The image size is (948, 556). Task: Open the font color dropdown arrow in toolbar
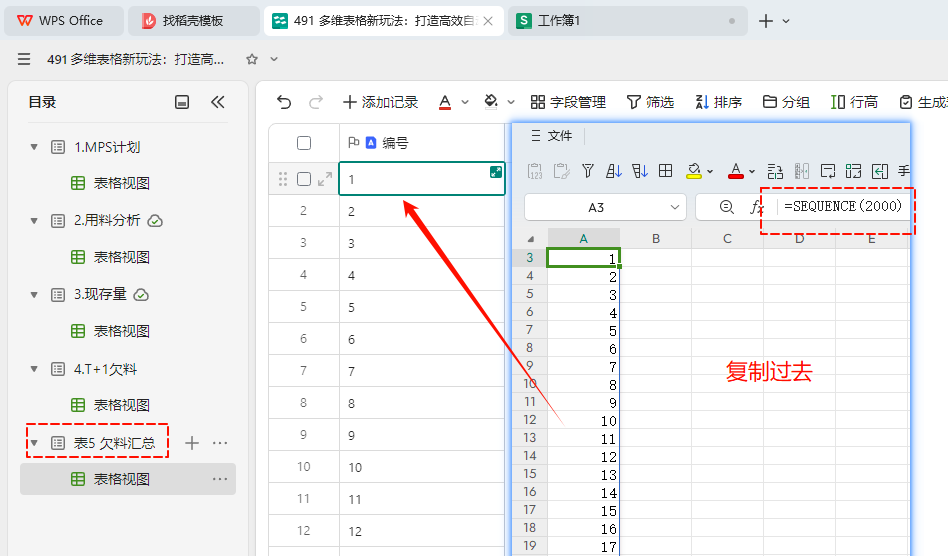pyautogui.click(x=465, y=102)
